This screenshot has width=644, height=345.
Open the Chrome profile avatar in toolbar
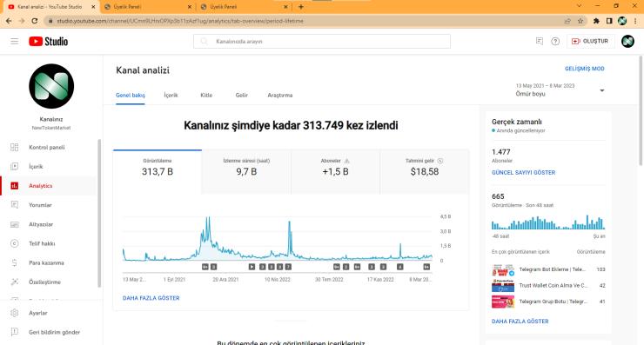[x=622, y=21]
